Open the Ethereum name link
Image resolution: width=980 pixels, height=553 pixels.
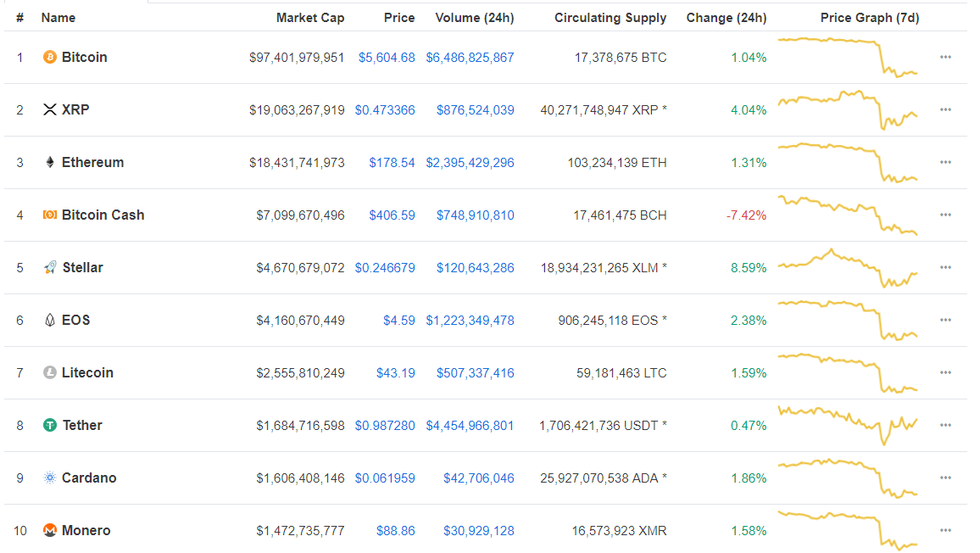tap(92, 163)
